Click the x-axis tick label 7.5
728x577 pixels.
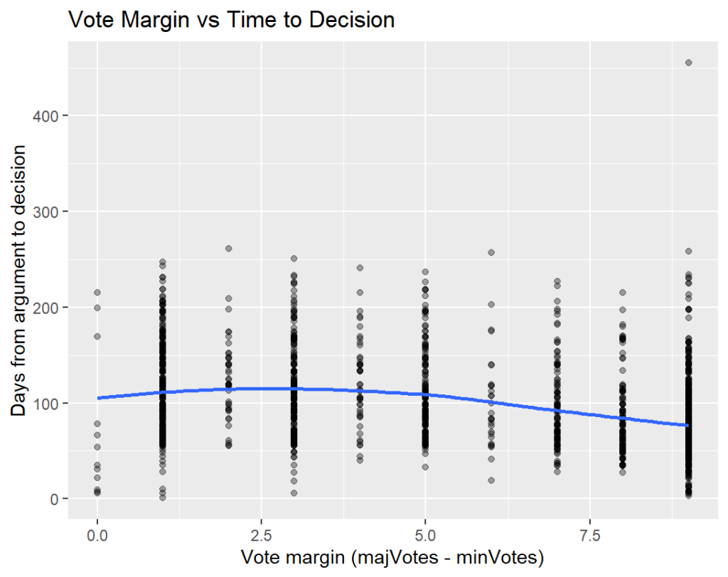tap(589, 533)
